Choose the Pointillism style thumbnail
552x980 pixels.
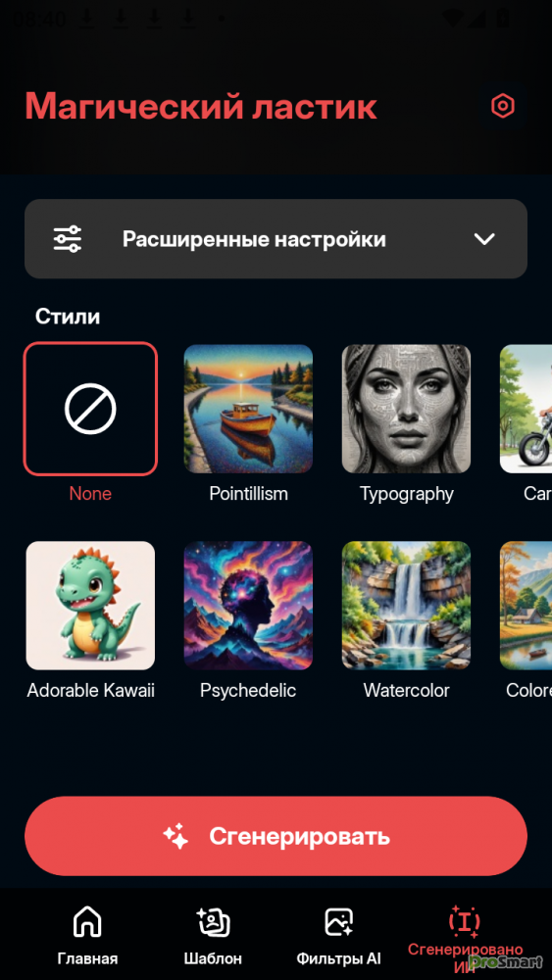[x=248, y=409]
